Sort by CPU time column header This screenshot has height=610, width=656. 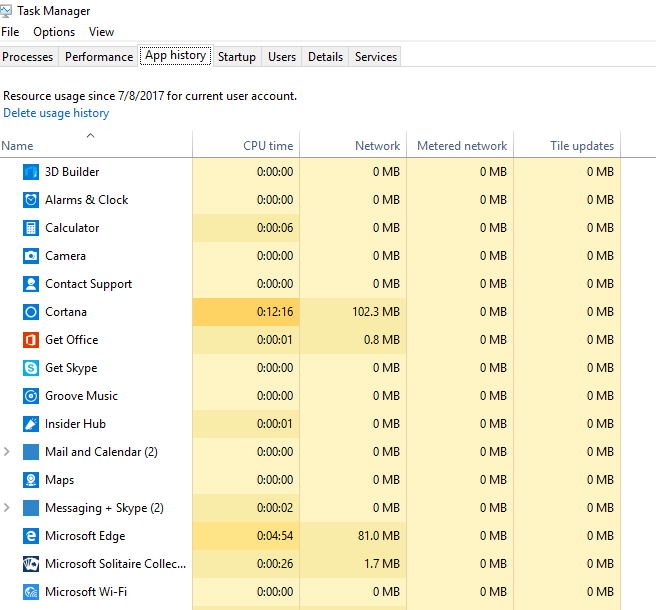pyautogui.click(x=246, y=144)
